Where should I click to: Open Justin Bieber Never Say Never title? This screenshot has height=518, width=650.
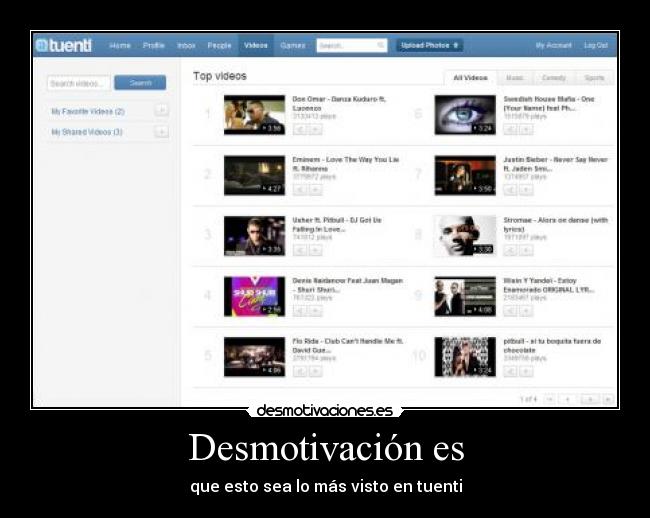(x=555, y=164)
